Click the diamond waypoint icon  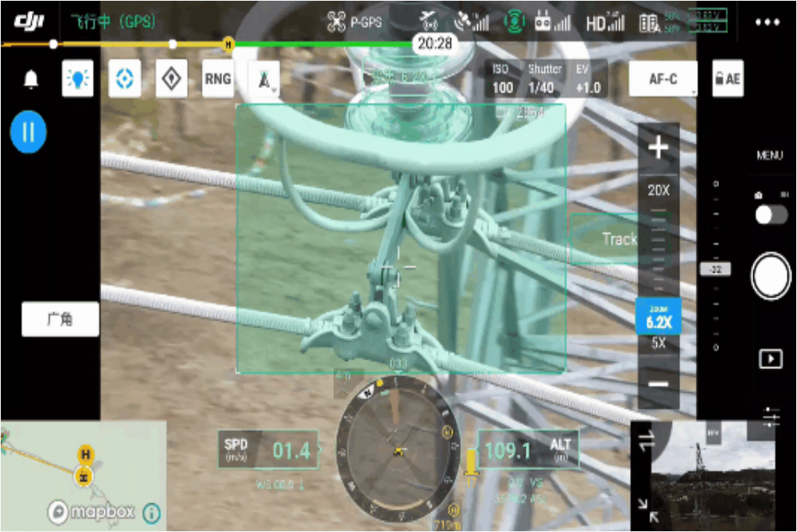pyautogui.click(x=171, y=79)
